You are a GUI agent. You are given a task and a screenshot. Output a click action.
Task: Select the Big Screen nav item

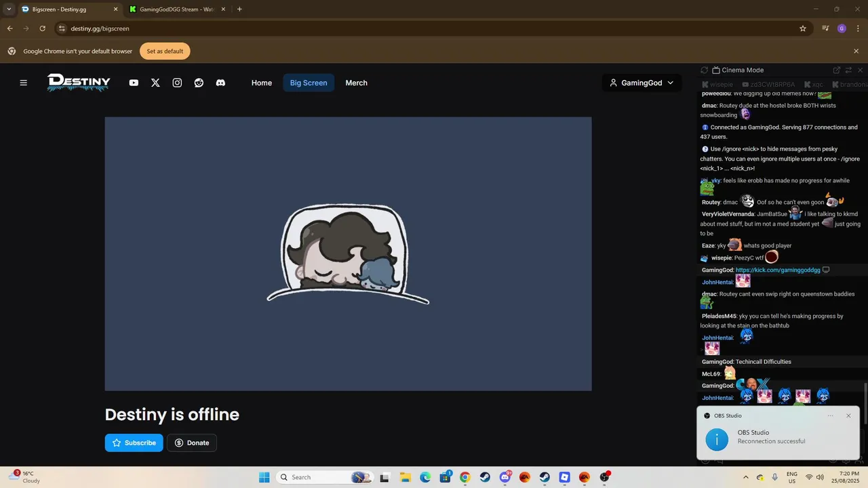click(x=309, y=83)
